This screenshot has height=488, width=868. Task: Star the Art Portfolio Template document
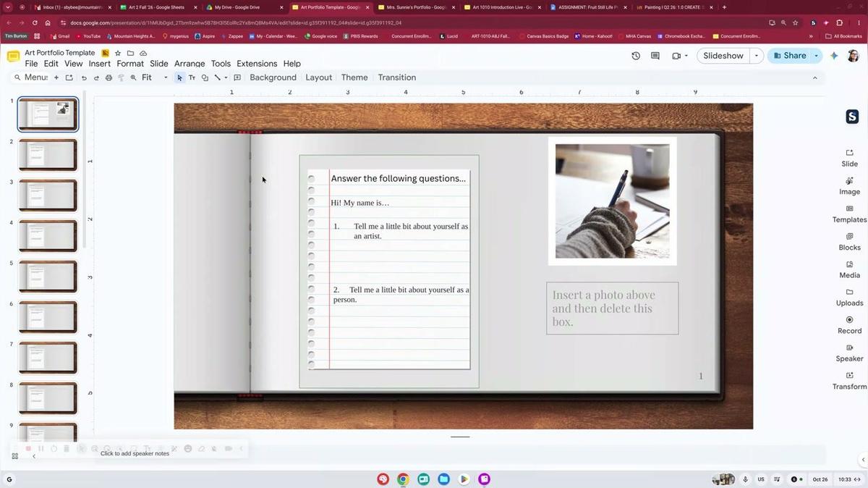pyautogui.click(x=118, y=53)
